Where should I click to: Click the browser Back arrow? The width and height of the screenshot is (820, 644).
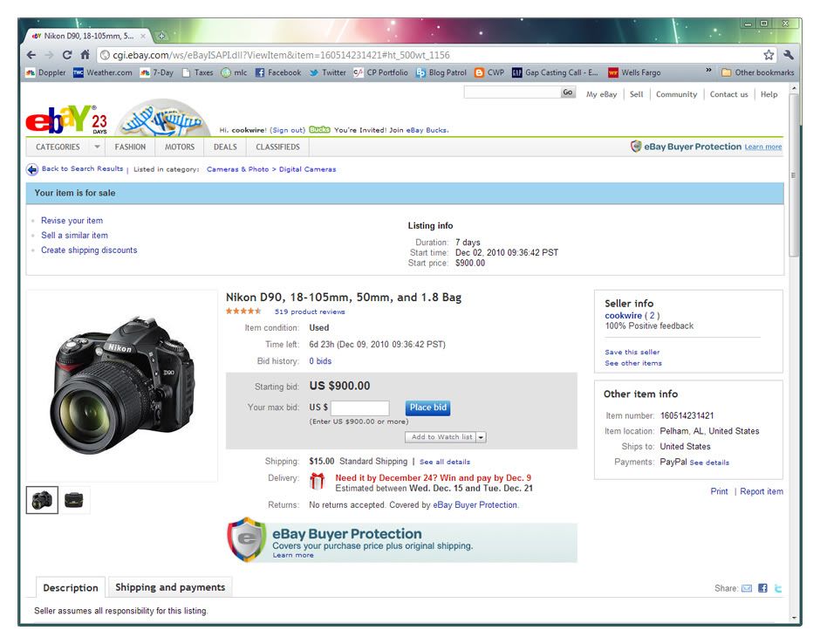coord(31,55)
